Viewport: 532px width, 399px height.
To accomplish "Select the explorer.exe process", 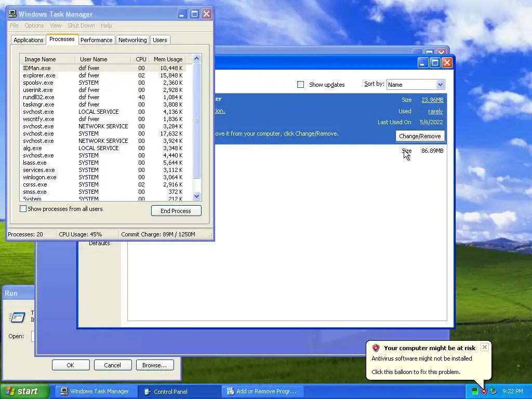I will [x=103, y=75].
